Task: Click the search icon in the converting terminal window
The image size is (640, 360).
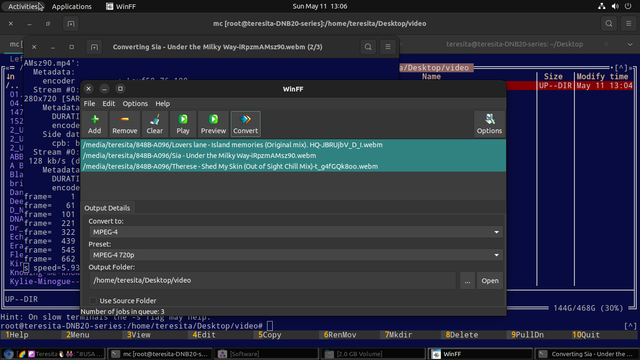Action: pyautogui.click(x=368, y=47)
